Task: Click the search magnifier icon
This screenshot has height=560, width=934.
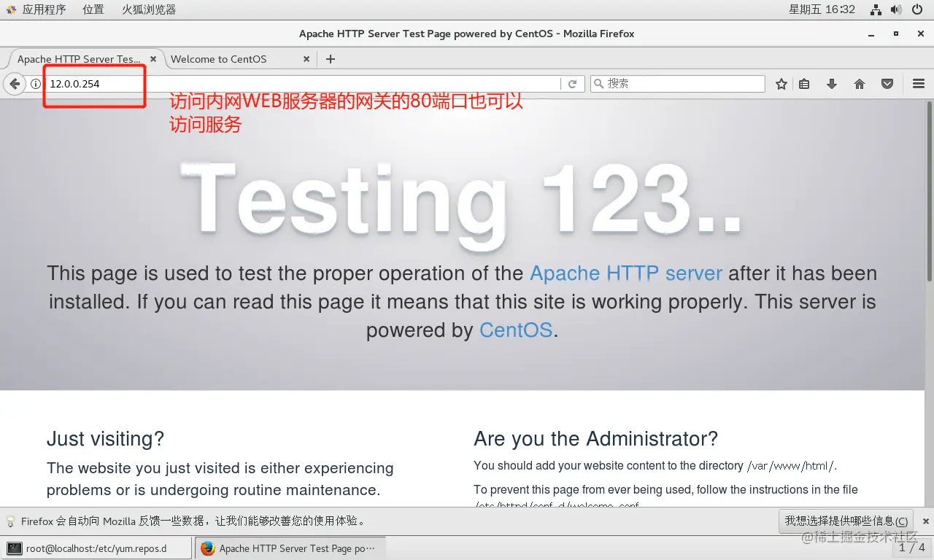Action: [598, 84]
